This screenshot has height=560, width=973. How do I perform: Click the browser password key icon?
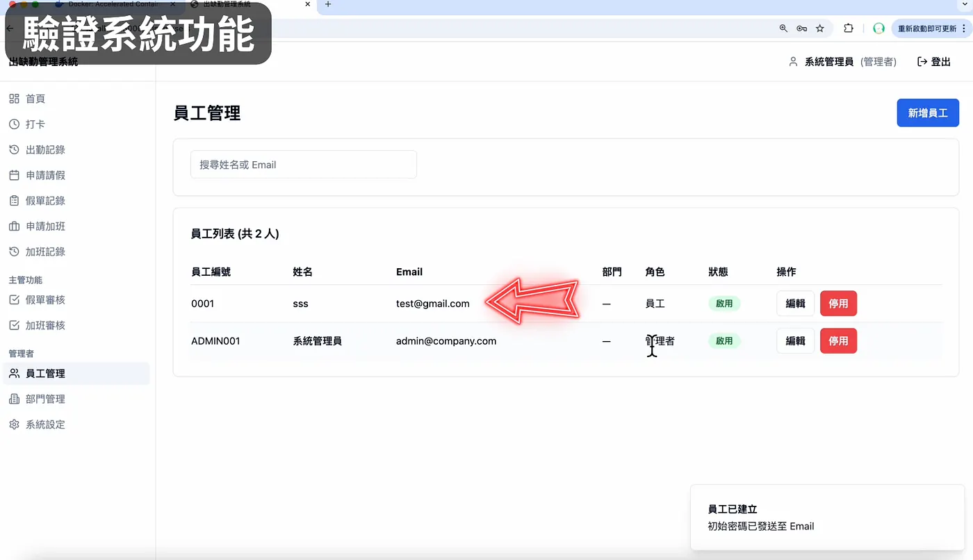tap(801, 28)
